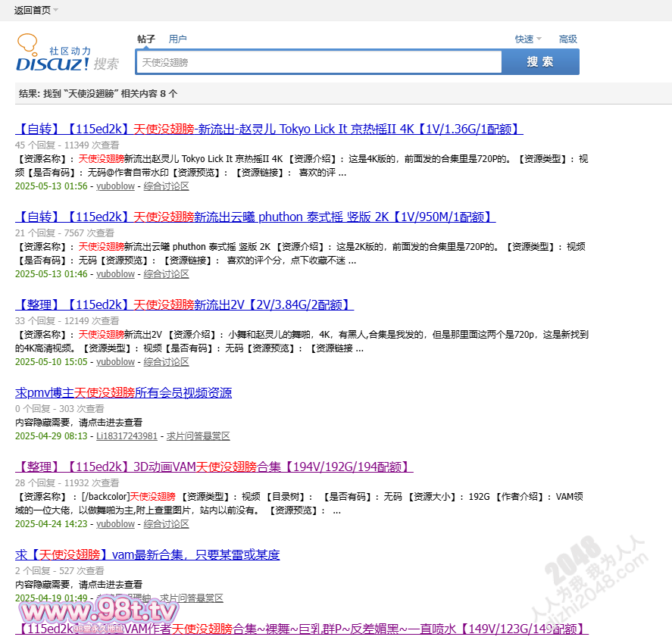The height and width of the screenshot is (640, 672).
Task: Go to 求片问答悬赏区 from the 04-29 post
Action: coord(198,436)
